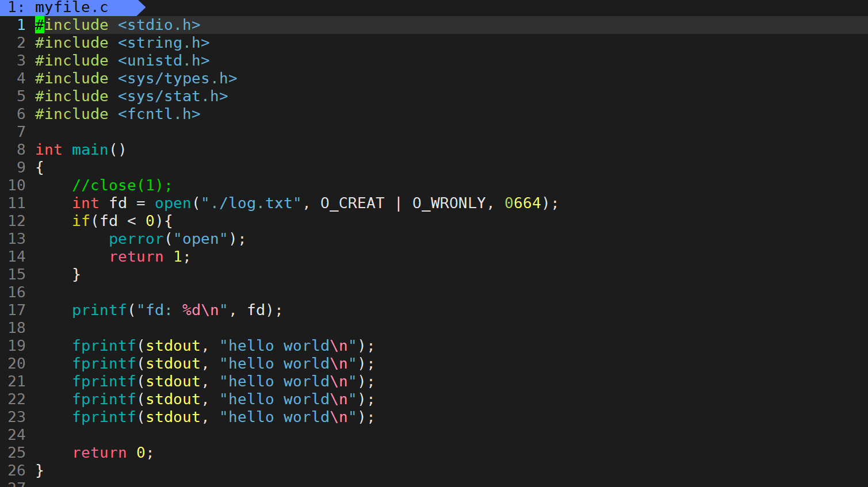Viewport: 868px width, 487px height.
Task: Click the //close(1); comment
Action: (122, 185)
